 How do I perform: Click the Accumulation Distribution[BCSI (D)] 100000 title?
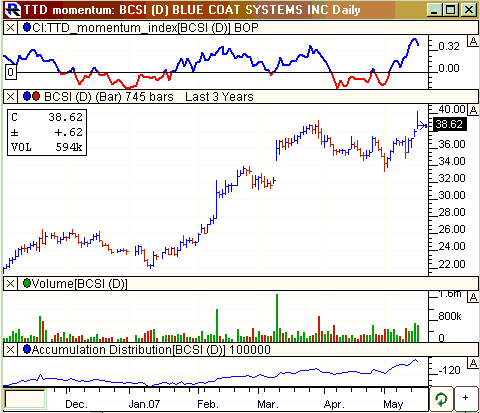coord(151,350)
